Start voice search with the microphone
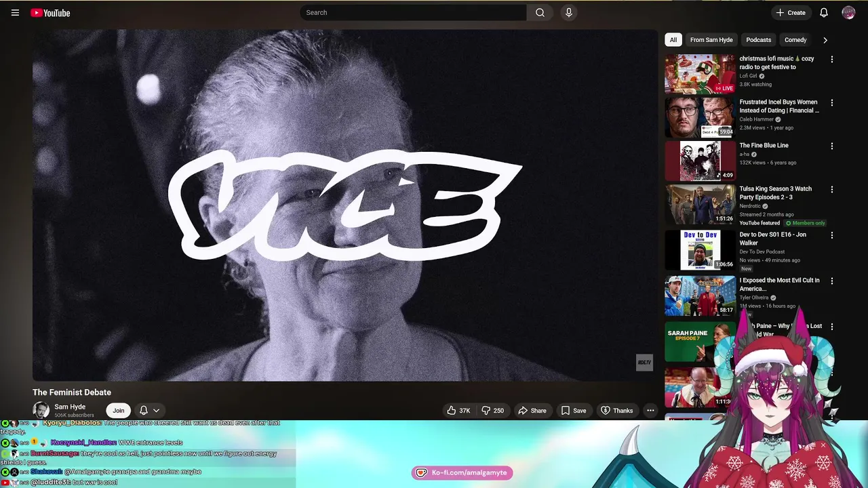868x488 pixels. click(x=569, y=12)
